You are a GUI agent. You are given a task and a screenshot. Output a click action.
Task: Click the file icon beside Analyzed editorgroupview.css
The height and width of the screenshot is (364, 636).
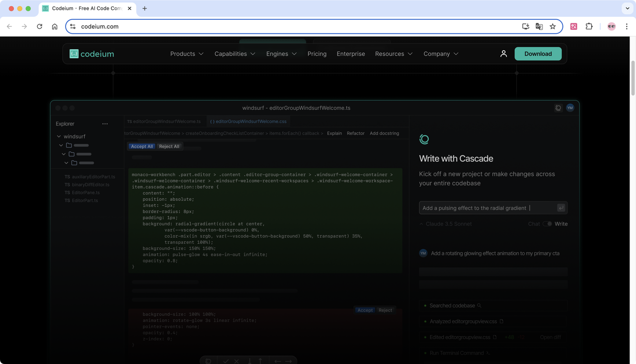(501, 322)
